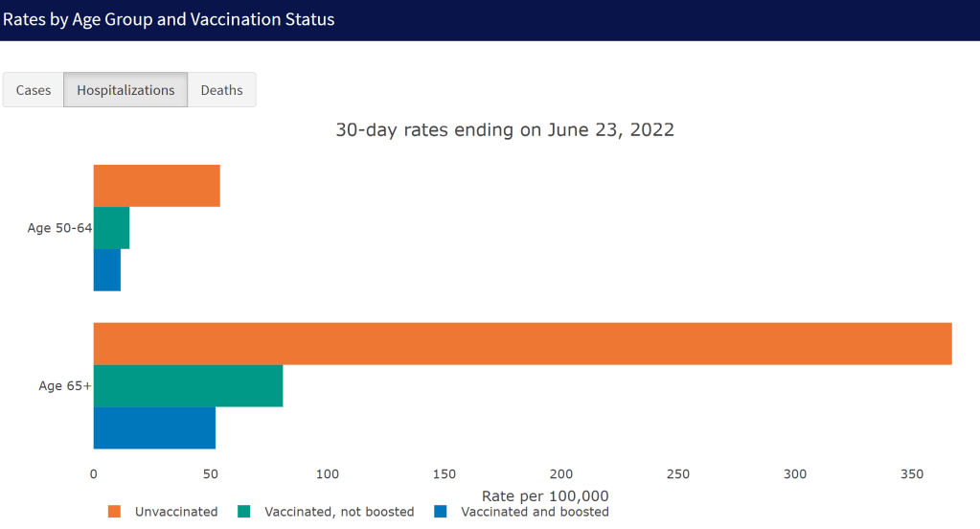Viewport: 980px width, 529px height.
Task: Select the Hospitalizations tab
Action: coord(125,90)
